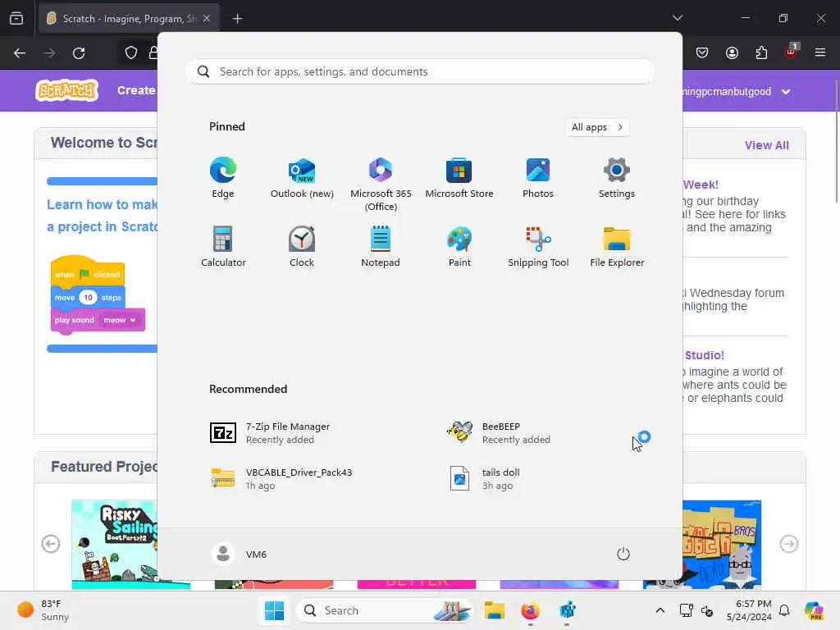Open the weather widget 83°F Sunny
This screenshot has width=840, height=630.
click(43, 610)
